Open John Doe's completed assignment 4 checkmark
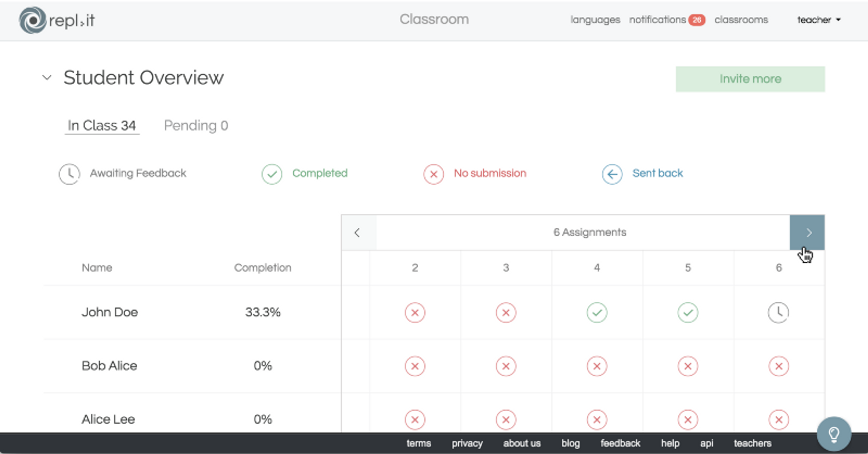The height and width of the screenshot is (454, 868). click(x=597, y=313)
